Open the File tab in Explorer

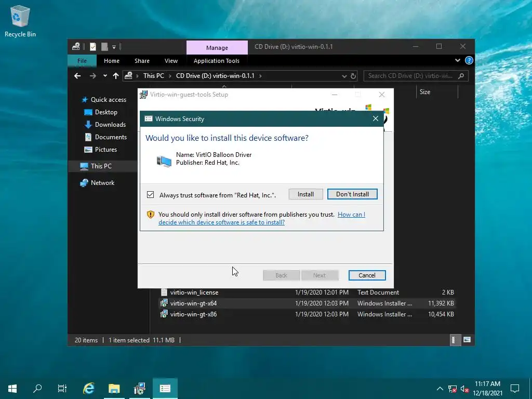point(82,61)
